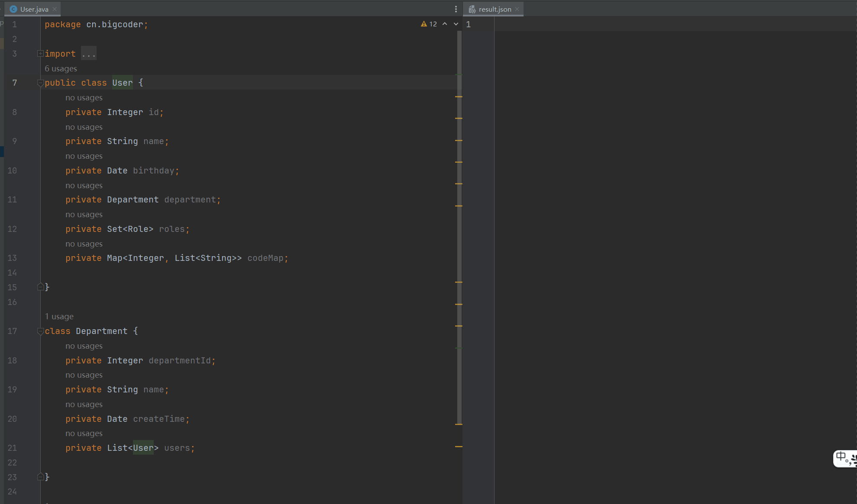The image size is (857, 504).
Task: Click the folded '...' import placeholder
Action: pyautogui.click(x=88, y=54)
